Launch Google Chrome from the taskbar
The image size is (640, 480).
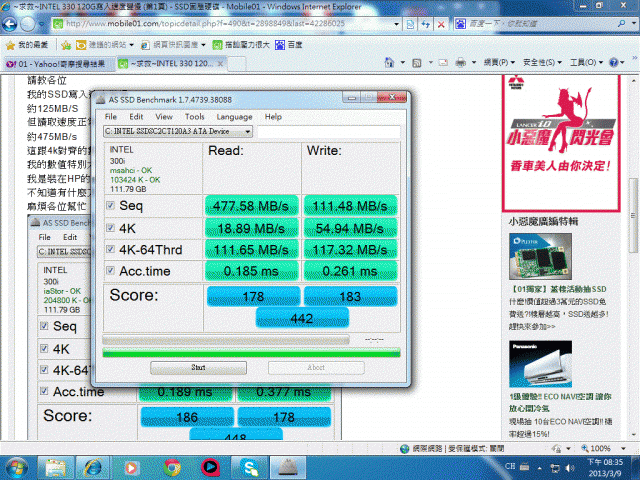172,468
